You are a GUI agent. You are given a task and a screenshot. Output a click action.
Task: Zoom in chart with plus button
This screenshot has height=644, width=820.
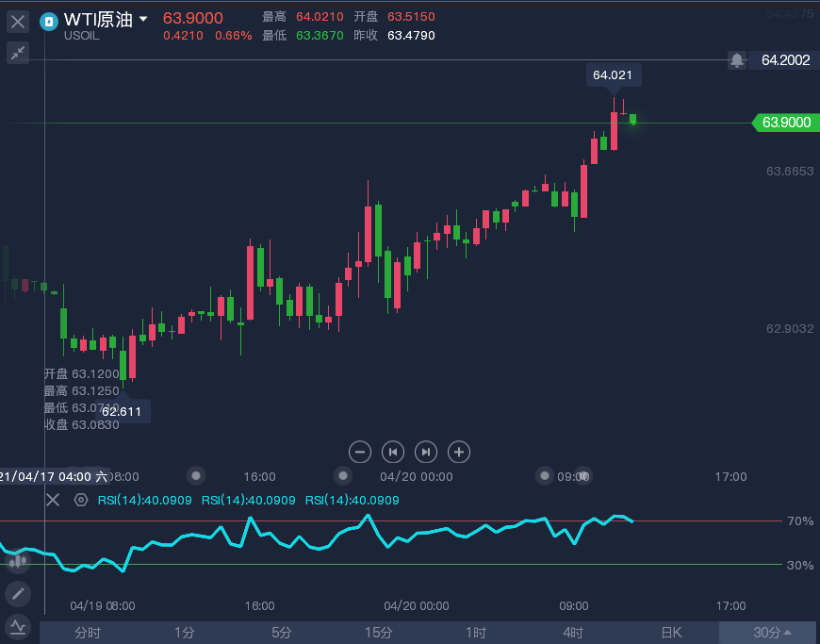pos(459,452)
